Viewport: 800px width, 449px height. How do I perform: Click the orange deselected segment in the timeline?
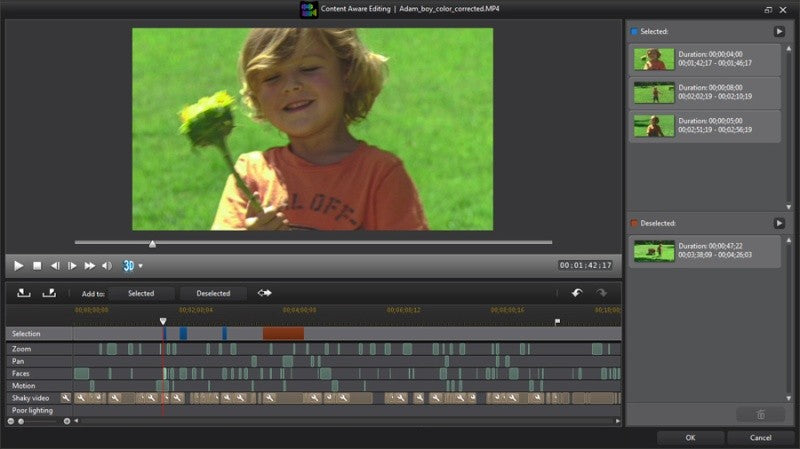click(x=283, y=334)
